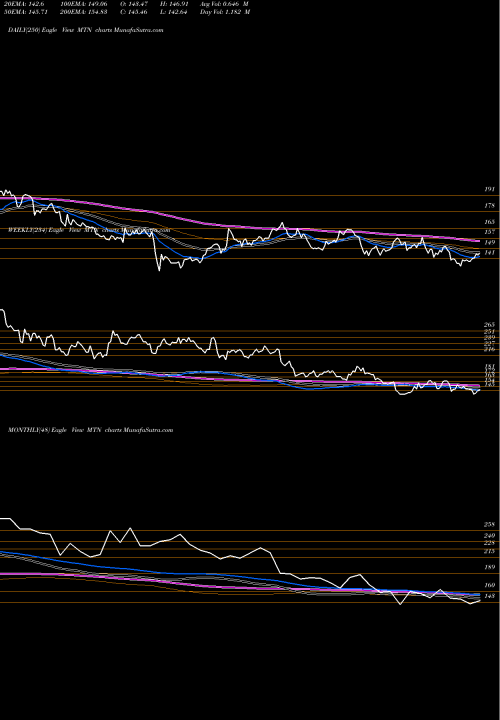Click the 258 price level on monthly chart
Image resolution: width=500 pixels, height=720 pixels.
click(x=489, y=524)
